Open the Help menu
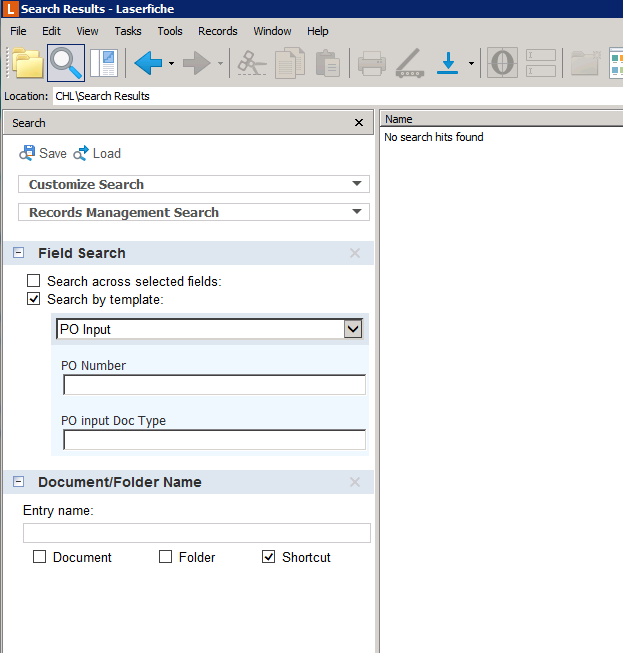 tap(318, 31)
